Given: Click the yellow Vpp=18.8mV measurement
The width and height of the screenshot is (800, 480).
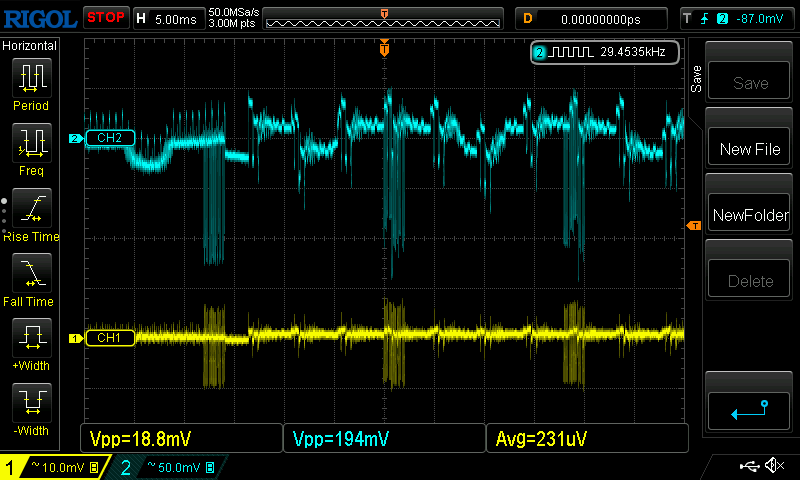Looking at the screenshot, I should click(x=140, y=439).
